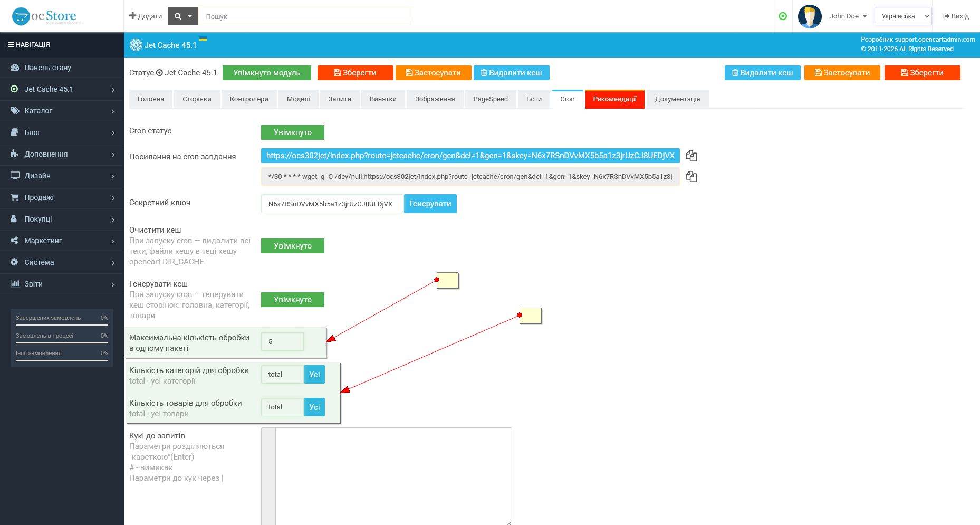Click the plus Add (Додати) icon

(x=133, y=16)
